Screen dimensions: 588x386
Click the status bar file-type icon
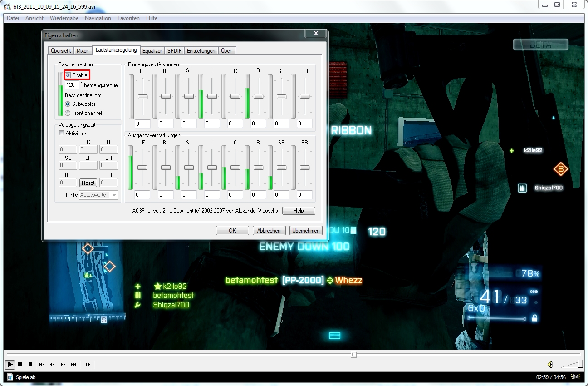coord(10,377)
